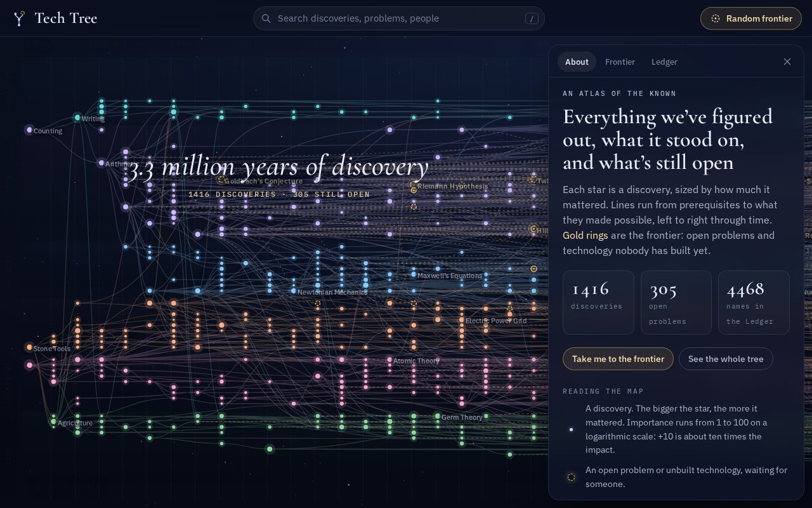Click the 3.3 million years of discovery headline

[x=279, y=166]
